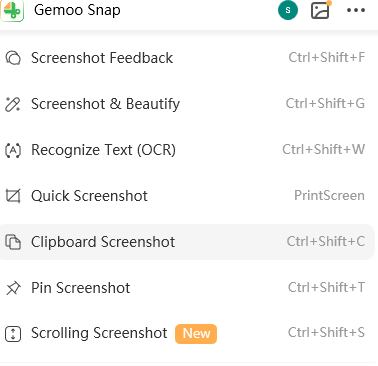378x366 pixels.
Task: Click the Recognize Text OCR bracket icon
Action: click(x=13, y=150)
